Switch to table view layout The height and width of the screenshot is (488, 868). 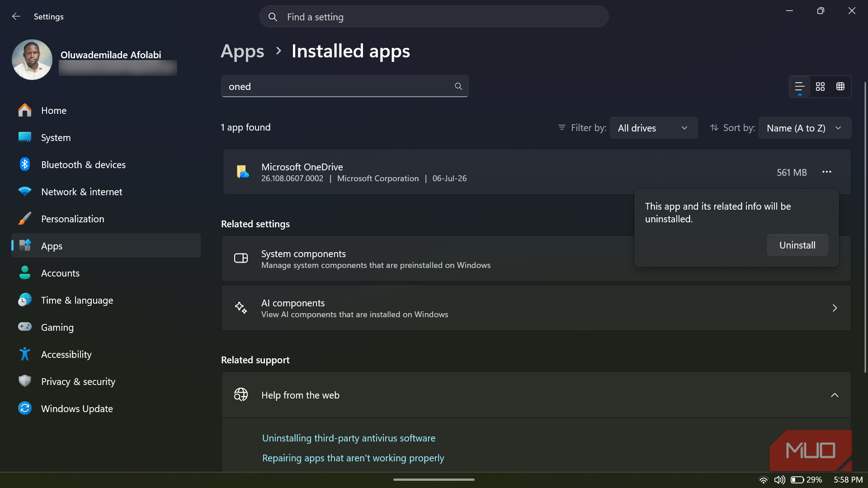840,86
